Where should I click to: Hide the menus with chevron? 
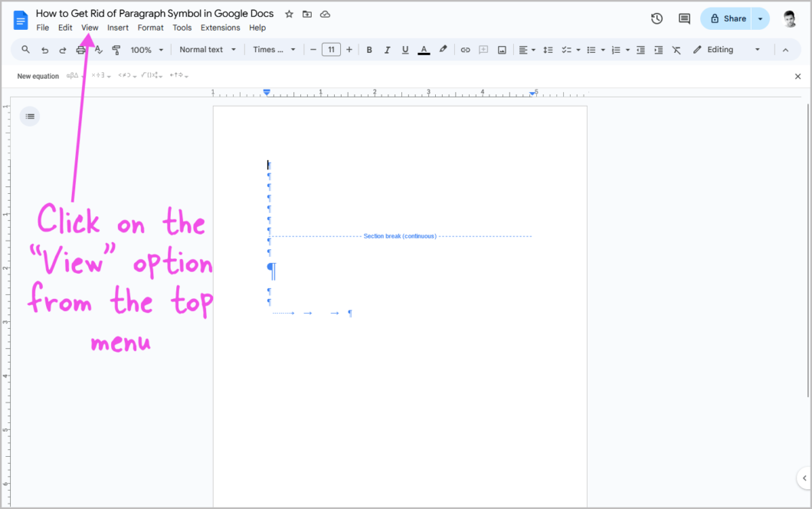tap(786, 51)
